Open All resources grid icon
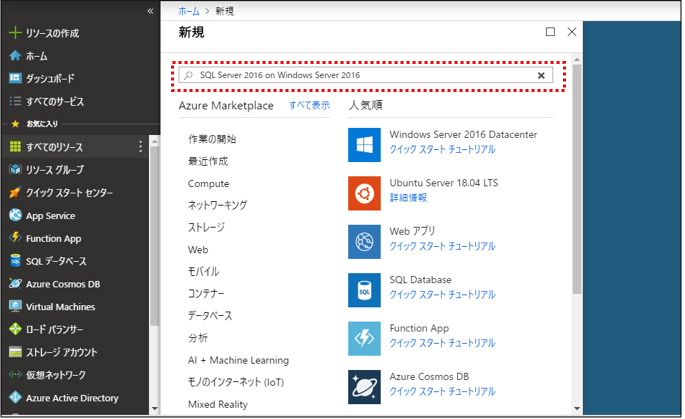The image size is (685, 419). [15, 147]
